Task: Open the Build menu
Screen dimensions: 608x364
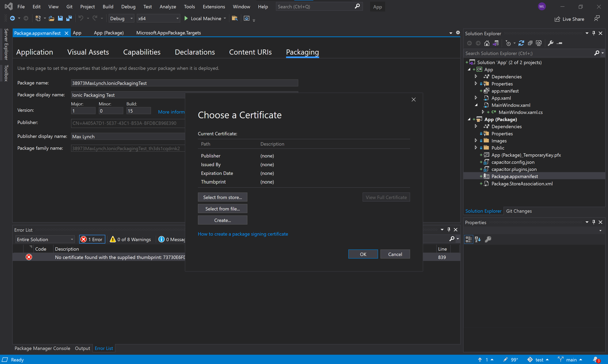Action: (x=108, y=7)
